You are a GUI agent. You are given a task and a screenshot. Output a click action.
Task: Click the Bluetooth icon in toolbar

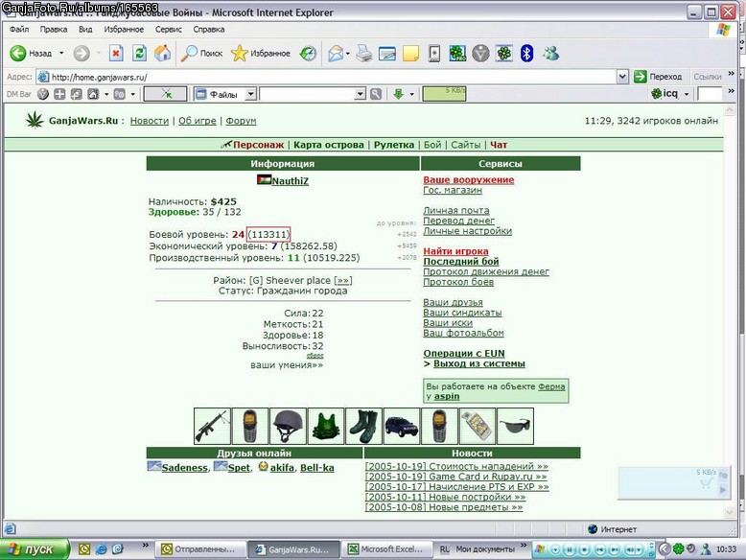click(526, 54)
